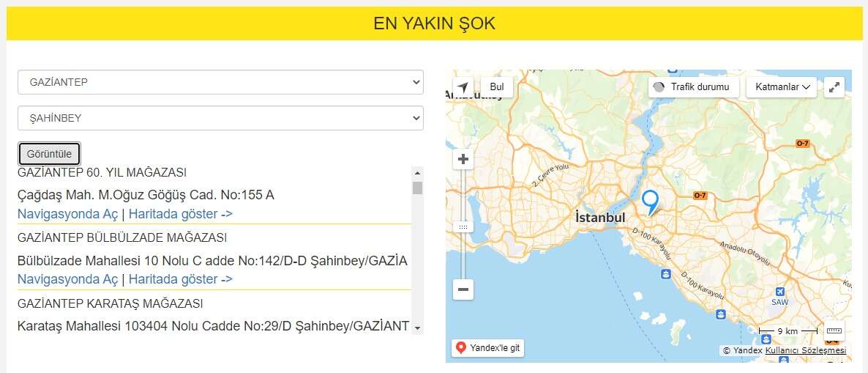
Task: Switch map to fullscreen mode
Action: coord(834,87)
